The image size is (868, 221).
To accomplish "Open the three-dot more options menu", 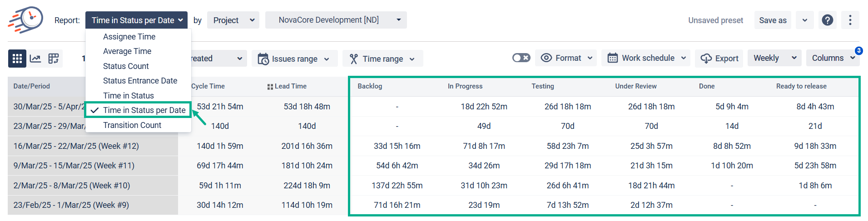I will (850, 20).
